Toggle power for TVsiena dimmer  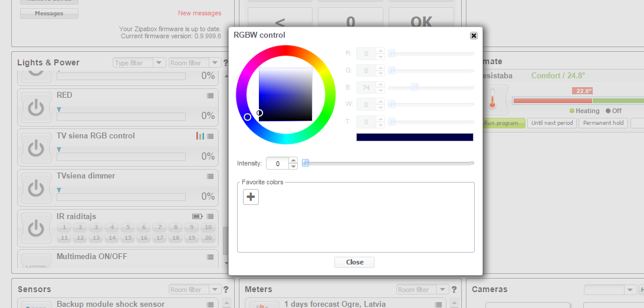click(x=37, y=188)
